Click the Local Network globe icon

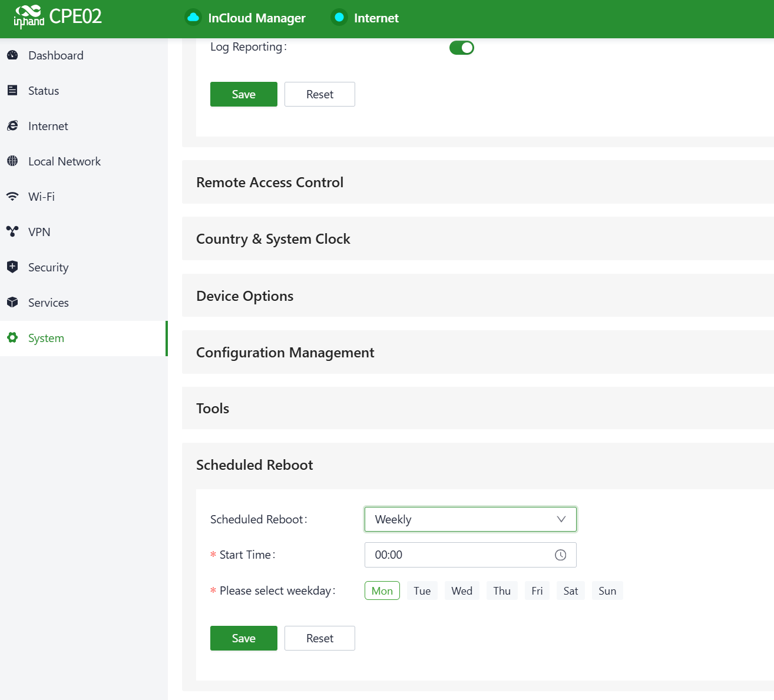click(x=12, y=161)
